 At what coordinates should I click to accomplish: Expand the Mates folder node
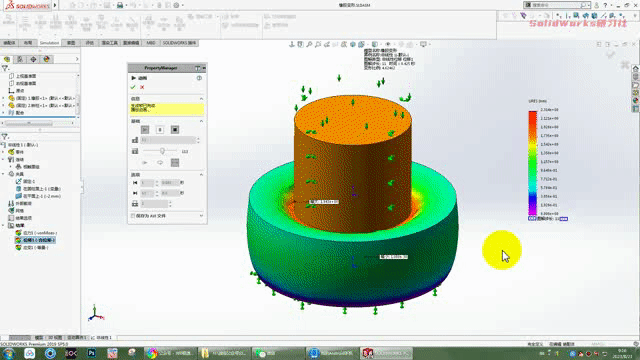click(3, 113)
